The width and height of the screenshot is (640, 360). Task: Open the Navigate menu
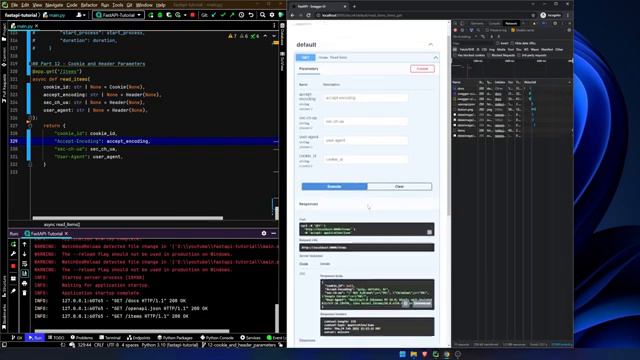[x=54, y=5]
